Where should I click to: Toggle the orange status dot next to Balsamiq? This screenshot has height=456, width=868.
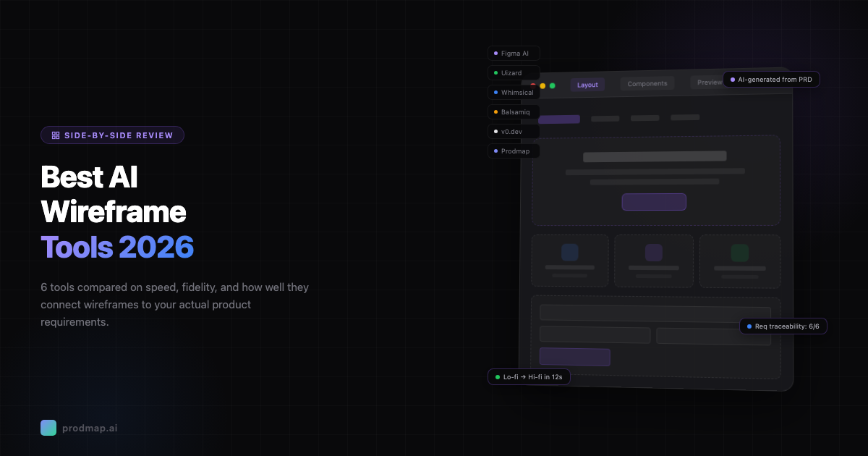pyautogui.click(x=496, y=111)
